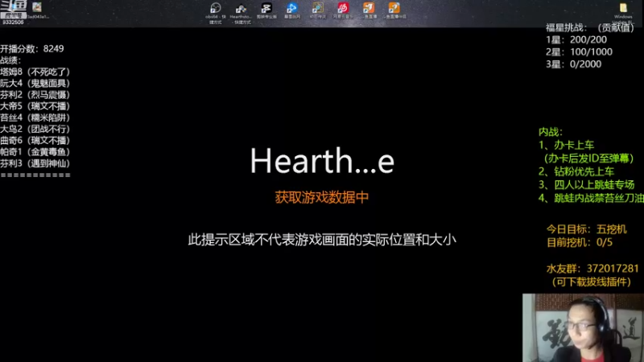Click the large Hearth...e title text
Image resolution: width=644 pixels, height=362 pixels.
[x=322, y=161]
